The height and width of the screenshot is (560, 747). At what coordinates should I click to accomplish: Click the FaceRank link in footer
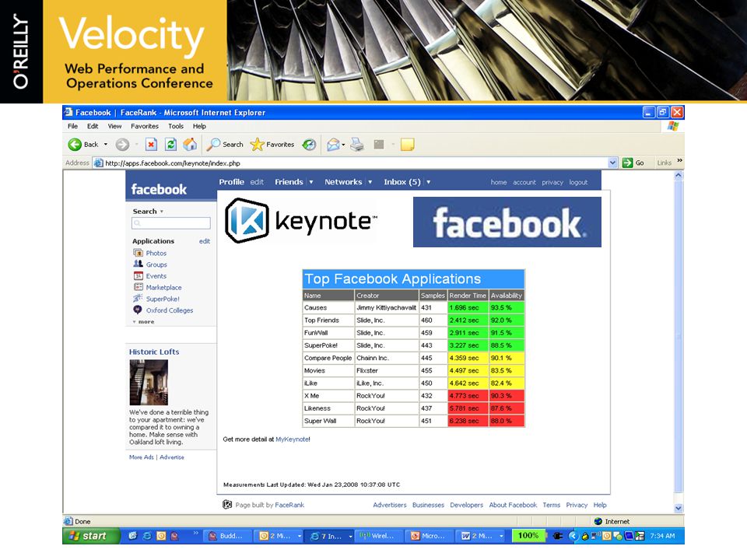point(289,505)
